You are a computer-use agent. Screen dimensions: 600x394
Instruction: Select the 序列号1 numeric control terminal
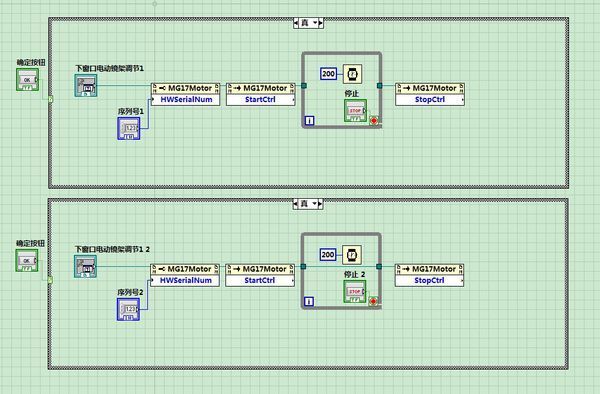point(129,128)
